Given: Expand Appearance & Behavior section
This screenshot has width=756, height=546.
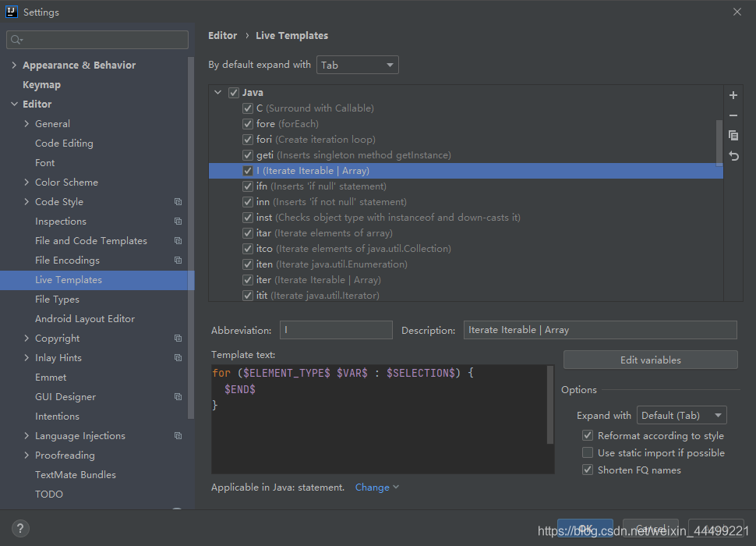Looking at the screenshot, I should [14, 65].
